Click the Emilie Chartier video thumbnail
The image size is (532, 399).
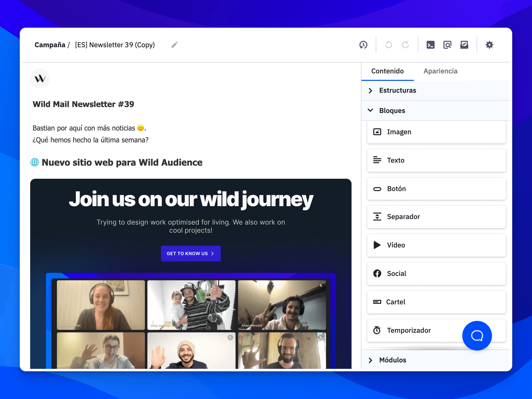point(101,305)
